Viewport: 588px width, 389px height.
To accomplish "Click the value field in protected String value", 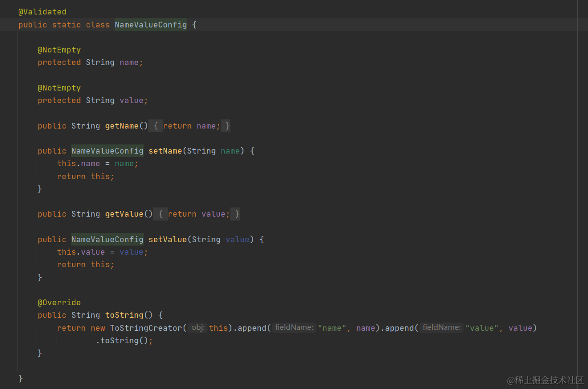I will click(x=131, y=100).
